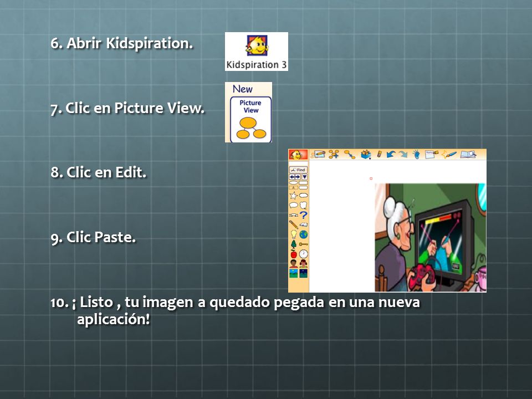Viewport: 532px width, 399px height.
Task: Open the book-with-magnifier toolbar icon
Action: point(468,155)
